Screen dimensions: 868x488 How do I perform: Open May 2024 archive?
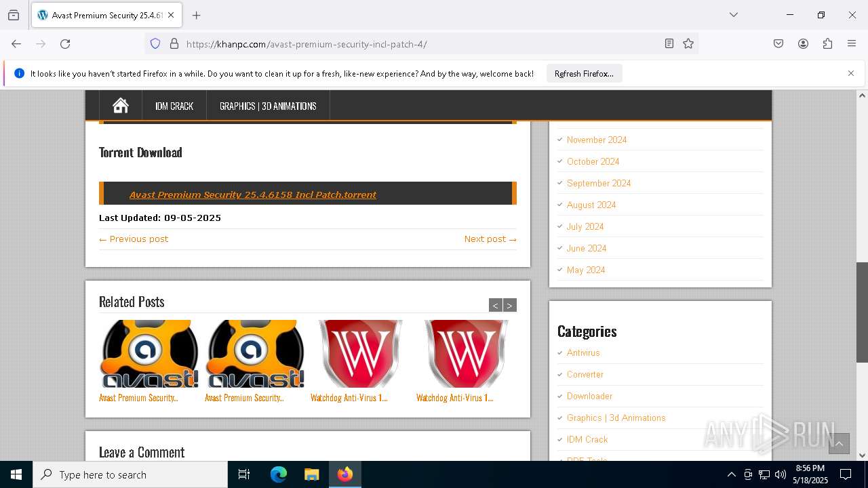586,270
